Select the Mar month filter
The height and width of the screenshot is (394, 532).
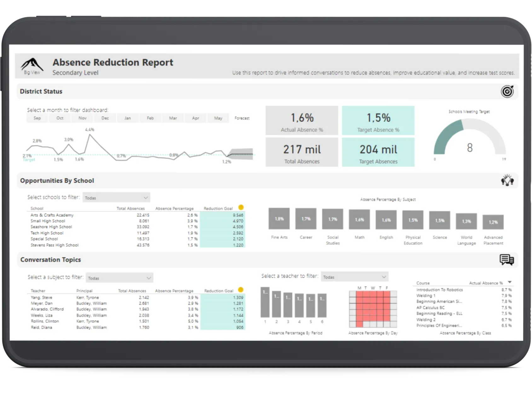173,118
